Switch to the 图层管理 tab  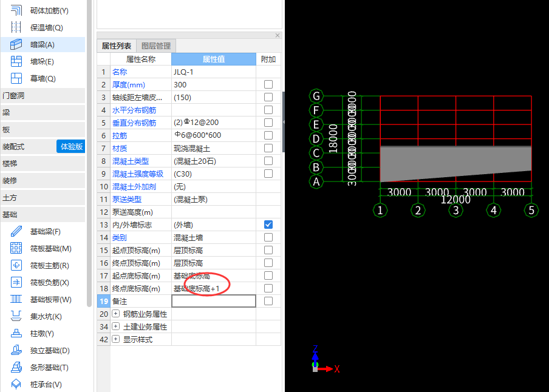click(156, 46)
